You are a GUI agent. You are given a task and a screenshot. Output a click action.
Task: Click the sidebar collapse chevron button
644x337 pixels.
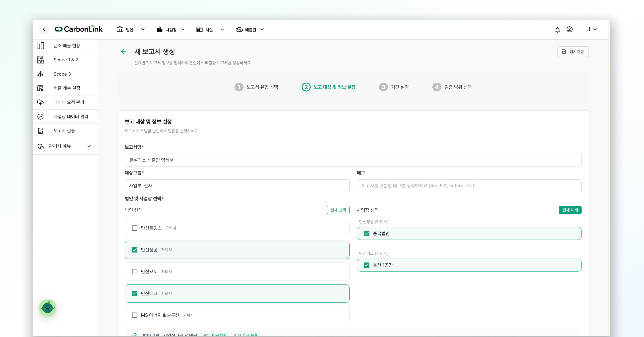click(44, 30)
